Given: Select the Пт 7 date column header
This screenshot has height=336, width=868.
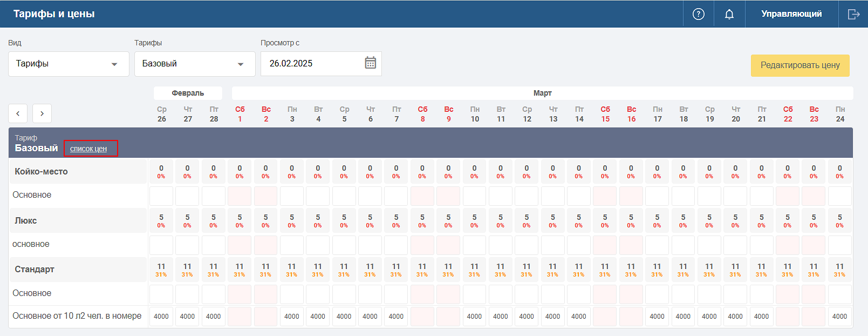Looking at the screenshot, I should pyautogui.click(x=397, y=114).
